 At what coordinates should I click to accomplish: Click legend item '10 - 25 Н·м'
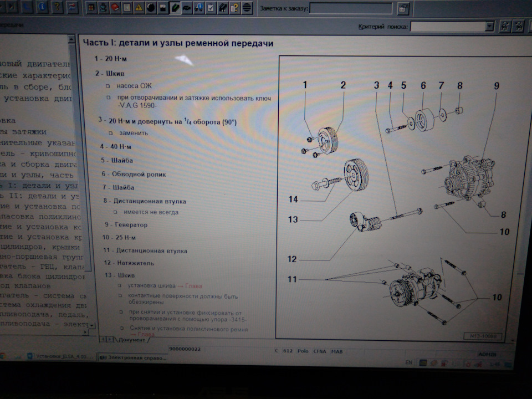coord(119,238)
